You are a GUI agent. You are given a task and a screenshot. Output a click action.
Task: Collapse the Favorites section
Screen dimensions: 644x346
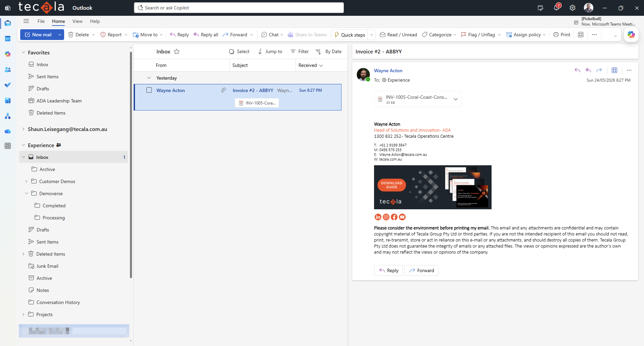coord(24,52)
